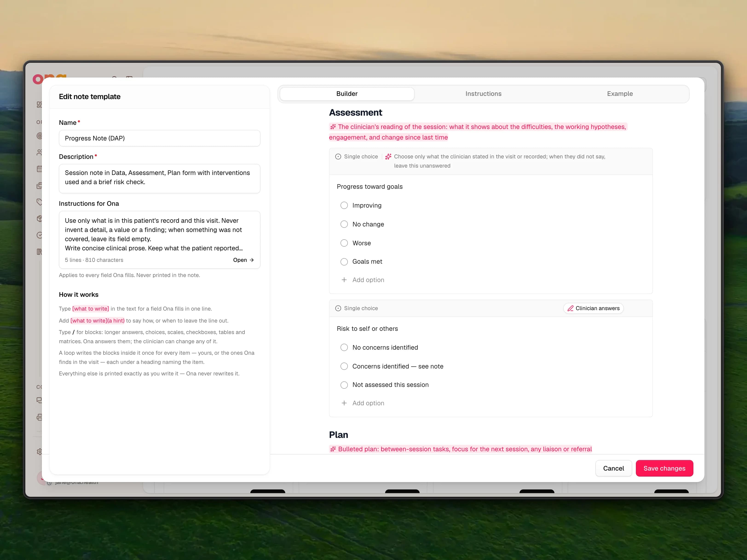Click sparkle icon before 'Choose only what the clinician stated'

coord(388,157)
